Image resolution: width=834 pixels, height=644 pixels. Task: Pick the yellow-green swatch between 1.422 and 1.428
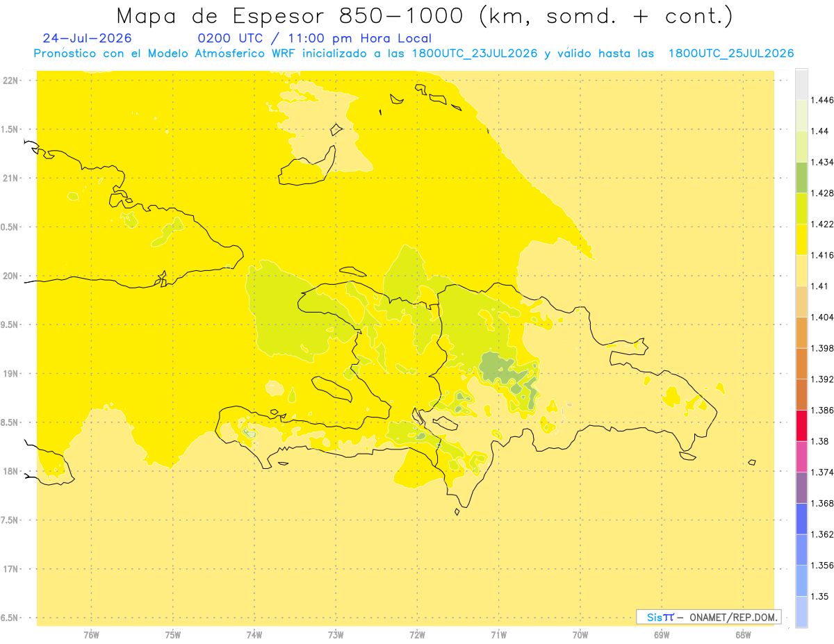click(801, 208)
